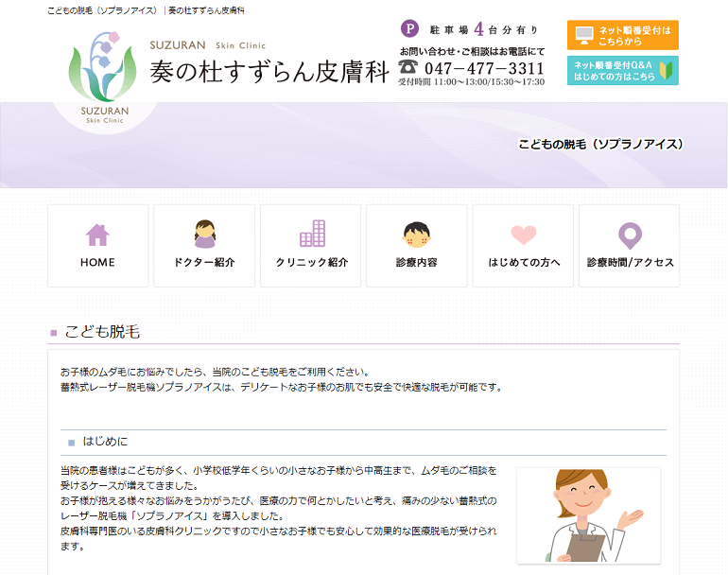Open the HOME menu label
Screen dimensions: 728x575
[97, 262]
